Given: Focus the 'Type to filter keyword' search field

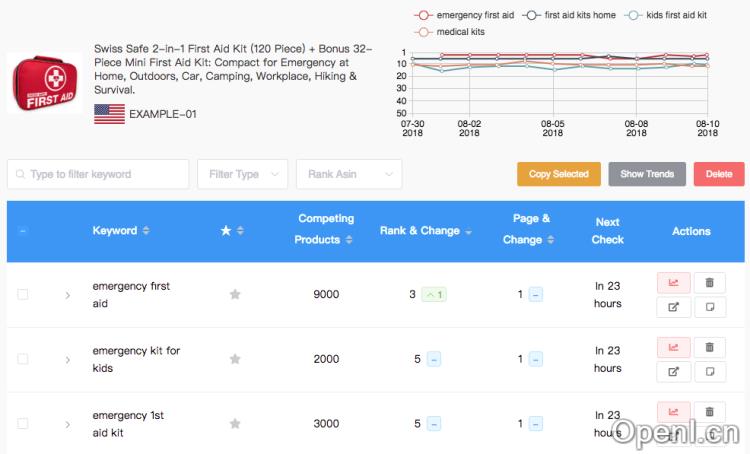Looking at the screenshot, I should point(98,174).
